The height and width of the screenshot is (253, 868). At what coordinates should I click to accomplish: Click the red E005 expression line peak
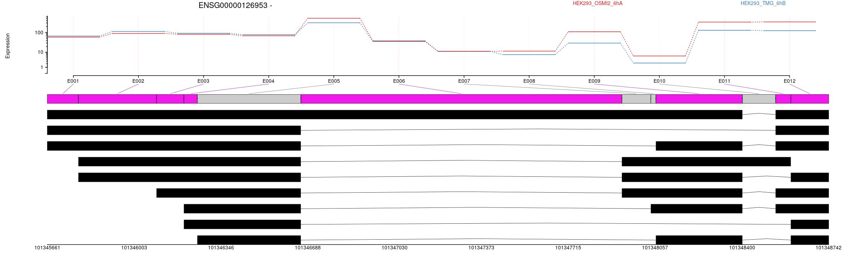click(334, 18)
